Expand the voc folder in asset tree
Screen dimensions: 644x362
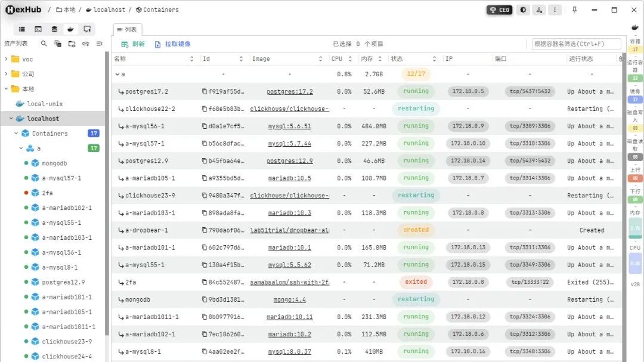[x=6, y=59]
